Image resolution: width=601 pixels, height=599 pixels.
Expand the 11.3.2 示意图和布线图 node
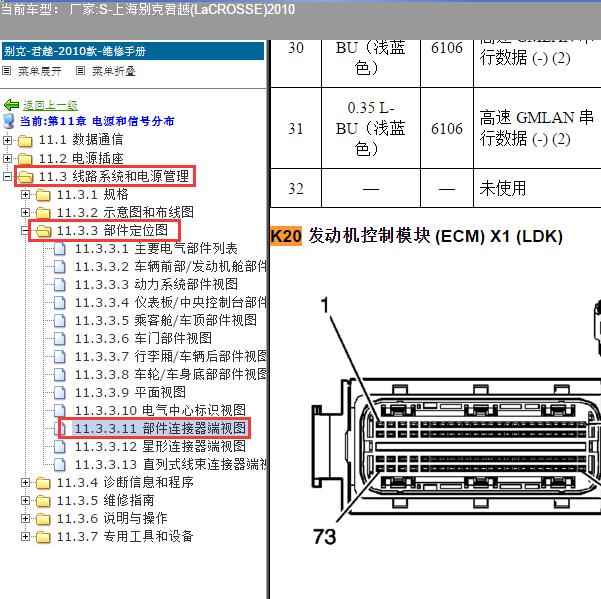[25, 212]
